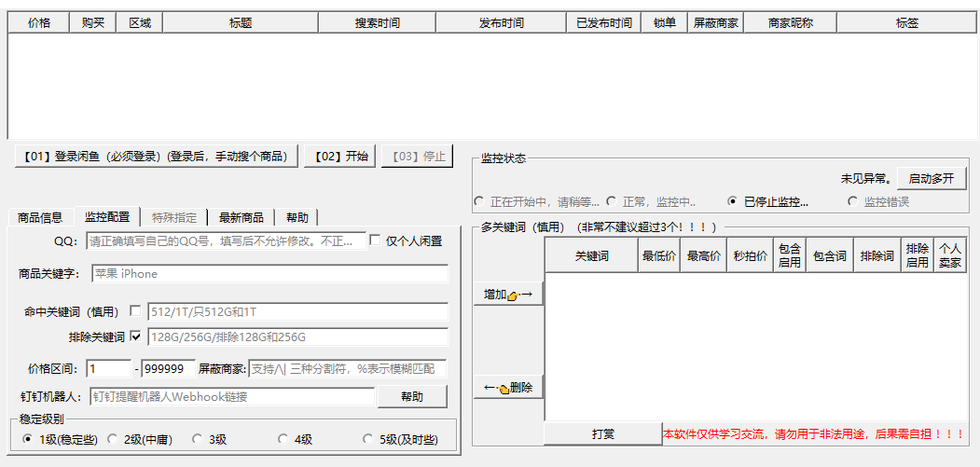The width and height of the screenshot is (980, 467).
Task: Click the 屏蔽商家 column header in results table
Action: pyautogui.click(x=715, y=23)
